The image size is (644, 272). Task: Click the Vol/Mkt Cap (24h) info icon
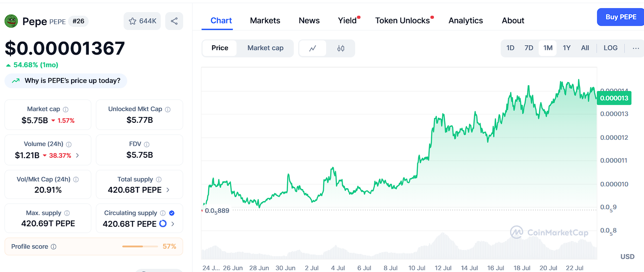pos(76,179)
